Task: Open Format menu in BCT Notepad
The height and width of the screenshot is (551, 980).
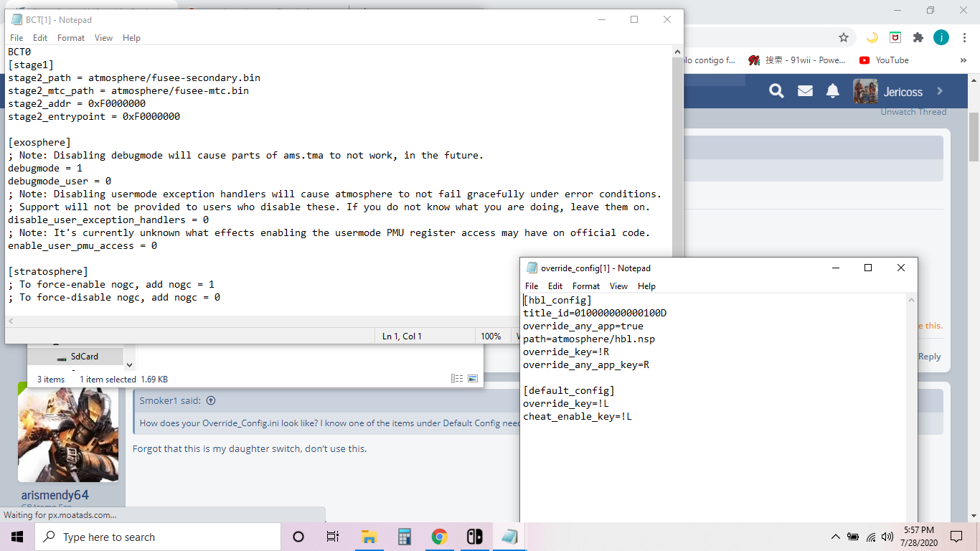Action: pos(71,38)
